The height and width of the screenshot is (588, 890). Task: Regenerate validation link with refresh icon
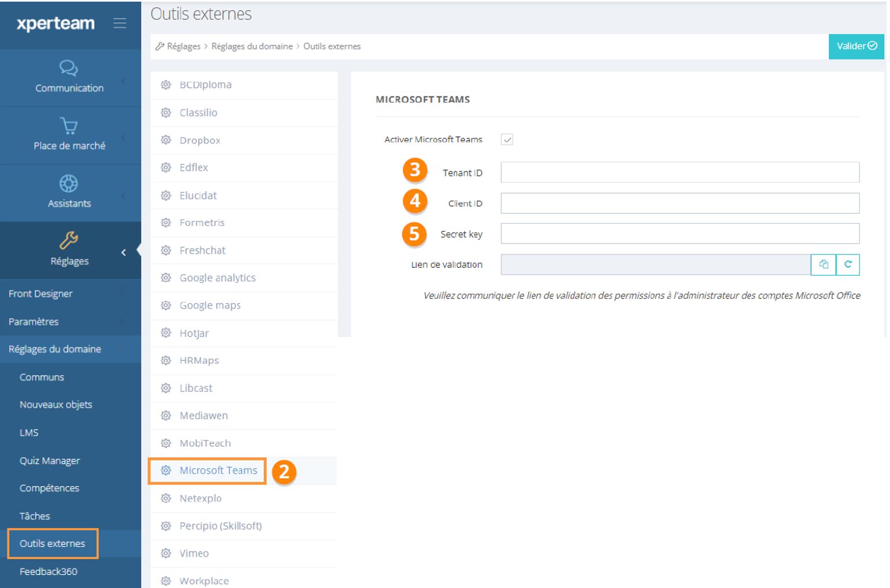click(x=847, y=264)
